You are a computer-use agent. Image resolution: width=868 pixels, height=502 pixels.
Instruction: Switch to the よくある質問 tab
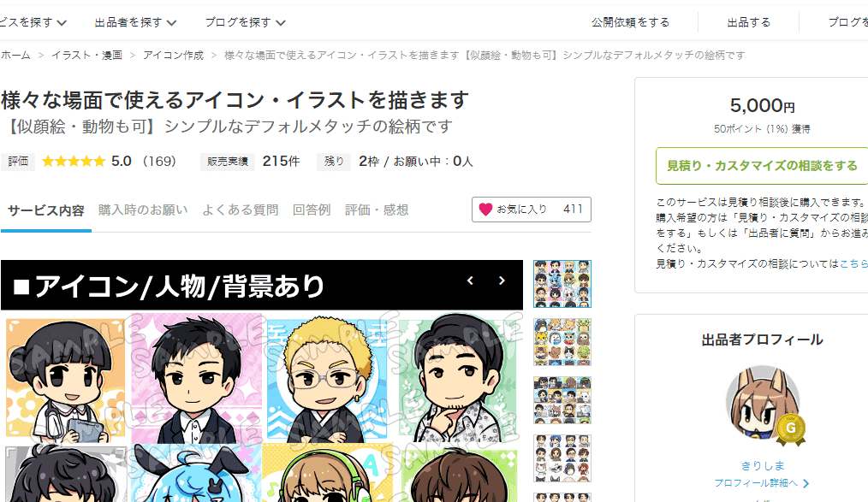(x=240, y=210)
